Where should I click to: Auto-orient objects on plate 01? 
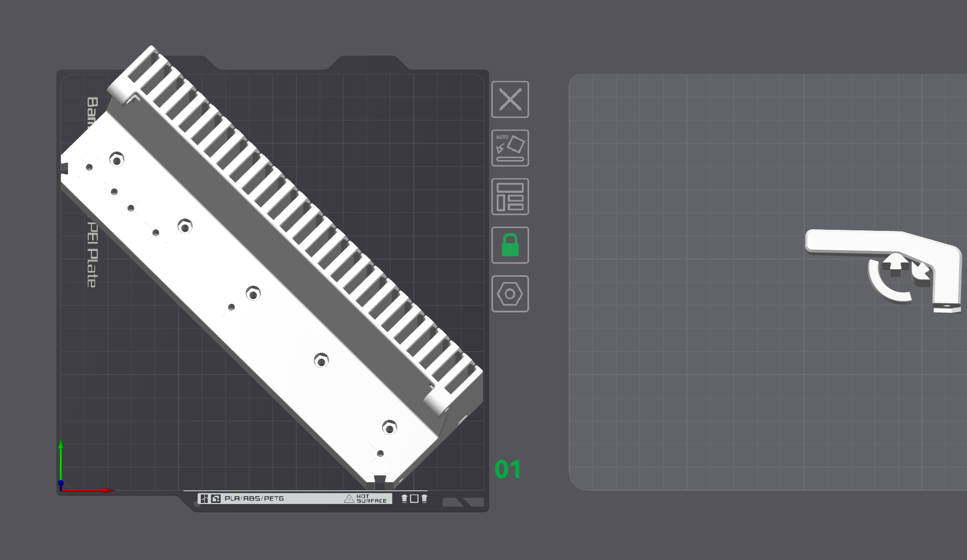(x=510, y=148)
